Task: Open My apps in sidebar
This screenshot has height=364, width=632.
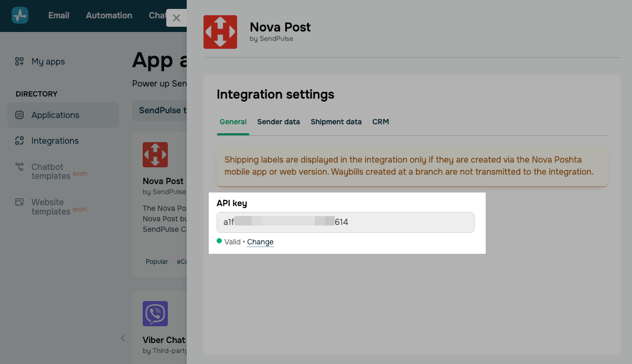Action: coord(48,61)
